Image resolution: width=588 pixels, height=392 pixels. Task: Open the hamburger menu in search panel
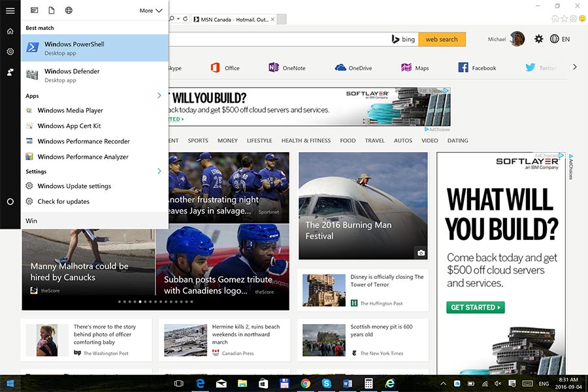(10, 10)
